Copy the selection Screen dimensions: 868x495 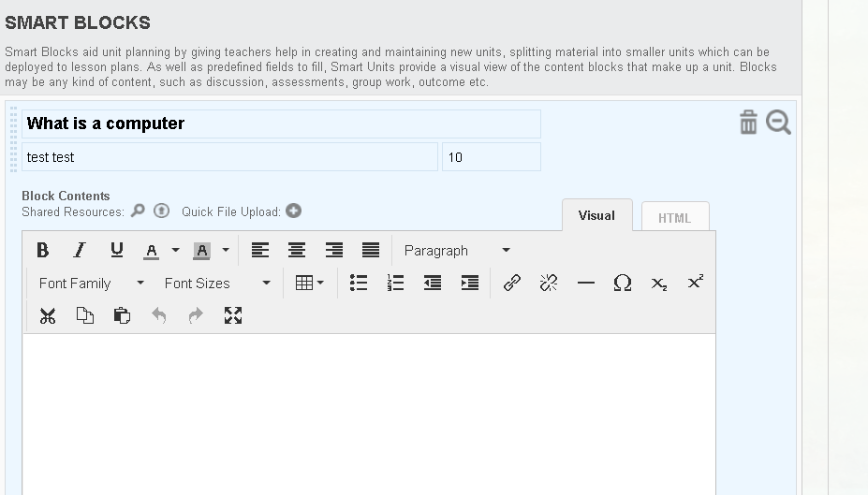pos(84,315)
